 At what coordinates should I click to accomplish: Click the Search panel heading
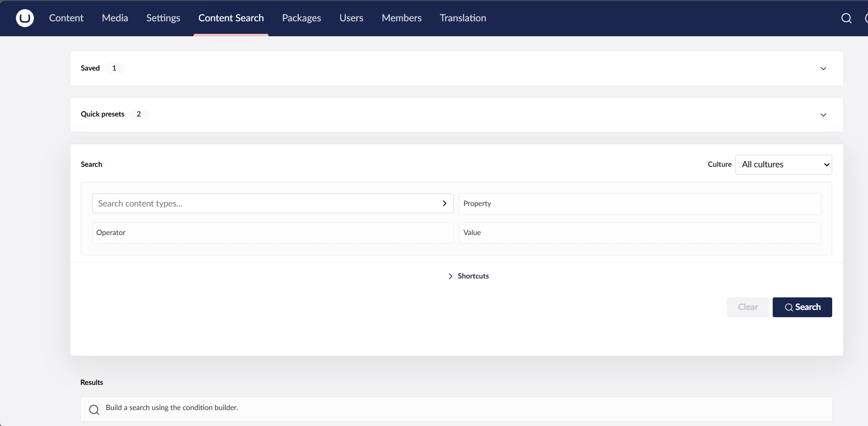pos(91,164)
